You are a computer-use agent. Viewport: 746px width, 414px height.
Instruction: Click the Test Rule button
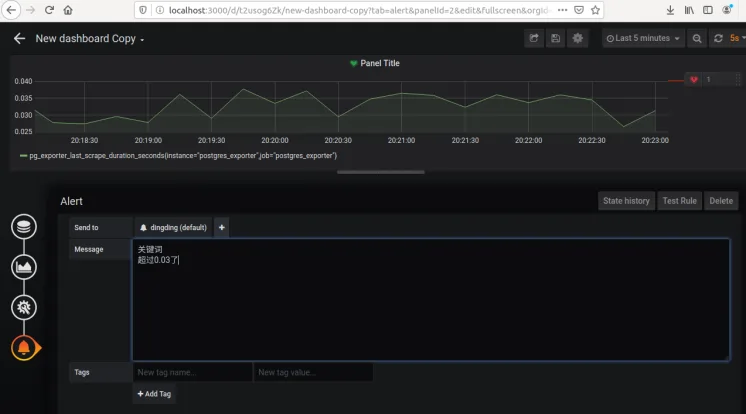[679, 201]
